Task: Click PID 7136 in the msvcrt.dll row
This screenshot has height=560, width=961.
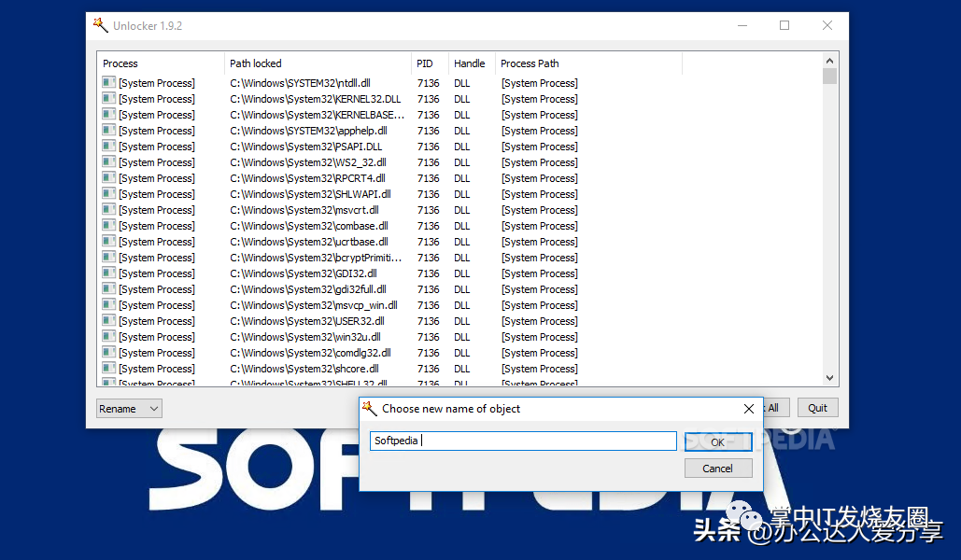Action: (429, 210)
